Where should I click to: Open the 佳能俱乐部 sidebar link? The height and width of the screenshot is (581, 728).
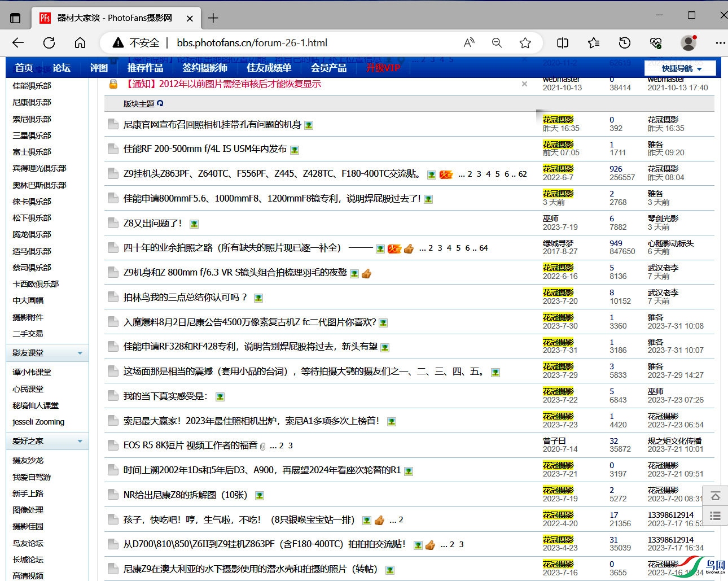tap(32, 86)
